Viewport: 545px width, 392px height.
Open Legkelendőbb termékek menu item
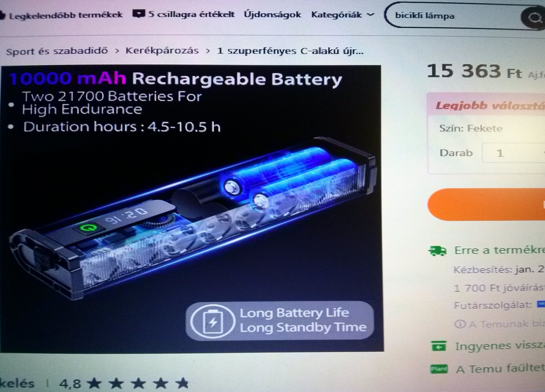click(x=66, y=15)
